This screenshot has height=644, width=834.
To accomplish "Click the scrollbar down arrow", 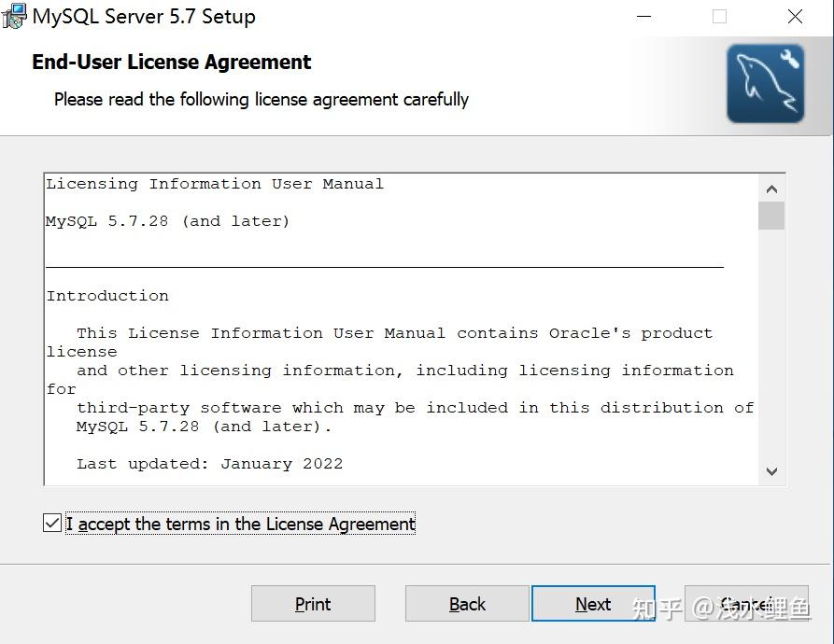I will pyautogui.click(x=771, y=472).
